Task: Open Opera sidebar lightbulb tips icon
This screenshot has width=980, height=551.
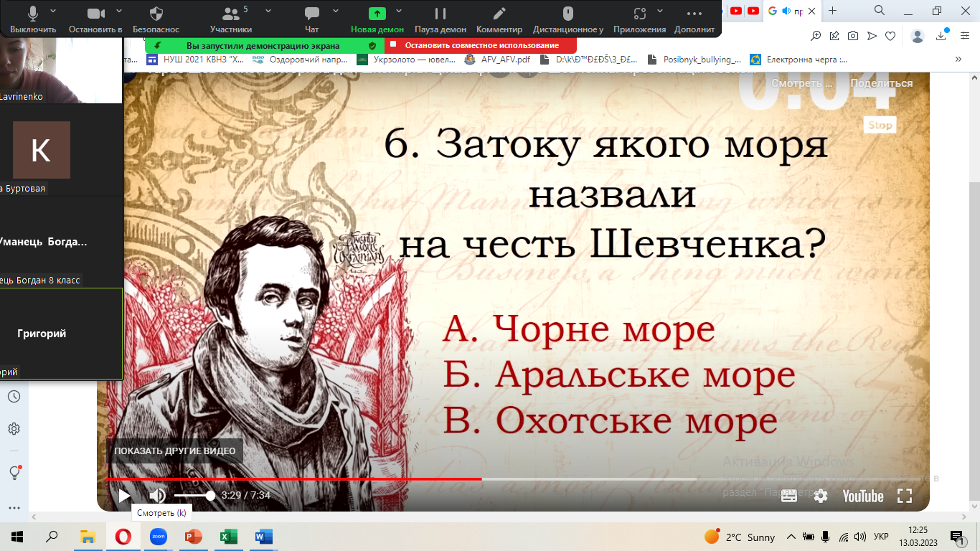Action: tap(14, 472)
